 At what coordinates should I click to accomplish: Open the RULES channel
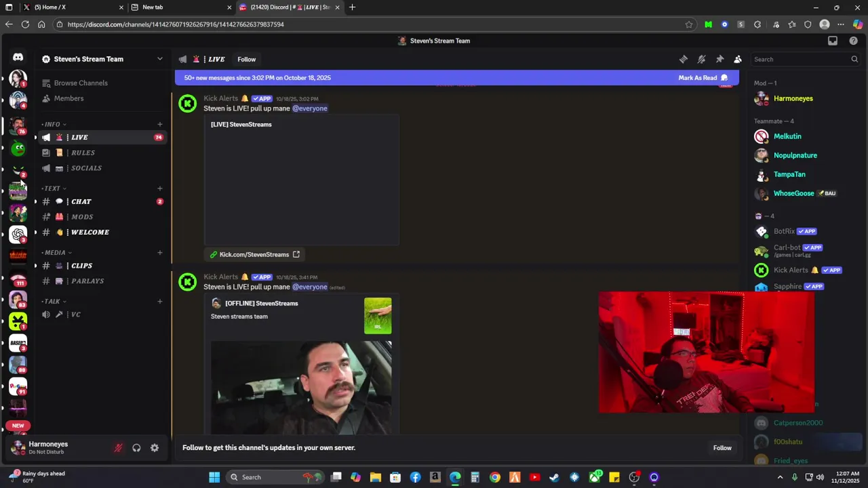pyautogui.click(x=102, y=152)
